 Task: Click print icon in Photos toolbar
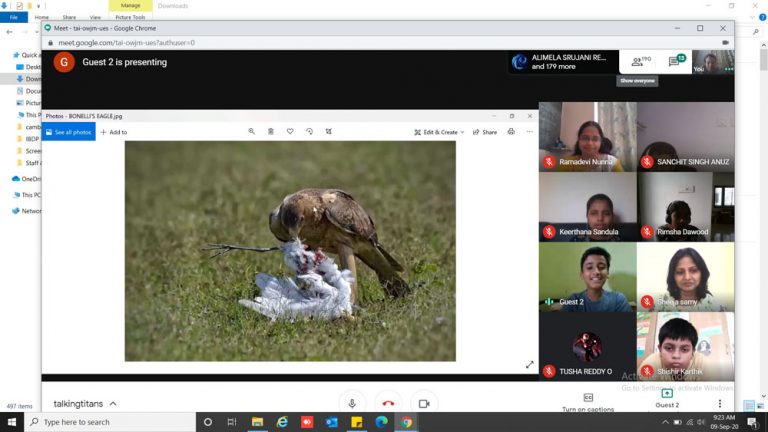pyautogui.click(x=511, y=132)
